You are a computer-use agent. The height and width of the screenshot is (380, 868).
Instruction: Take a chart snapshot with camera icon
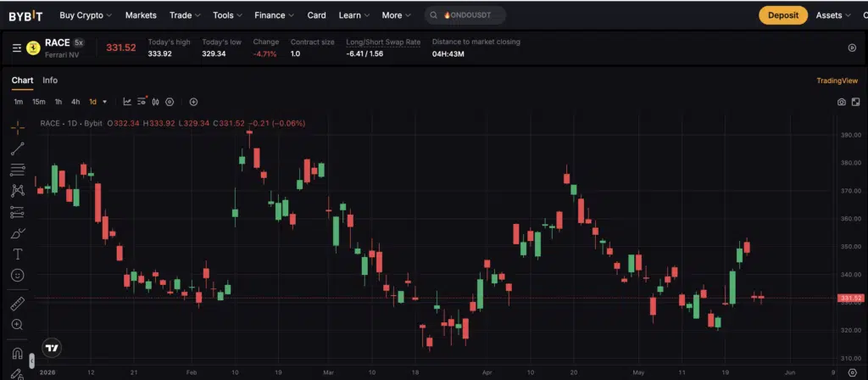click(x=842, y=102)
